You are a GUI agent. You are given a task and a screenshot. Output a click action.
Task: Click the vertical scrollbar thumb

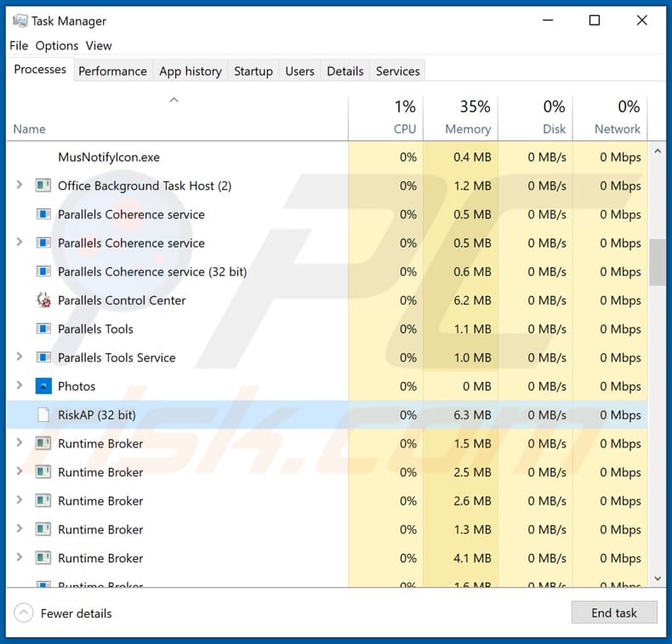(657, 262)
